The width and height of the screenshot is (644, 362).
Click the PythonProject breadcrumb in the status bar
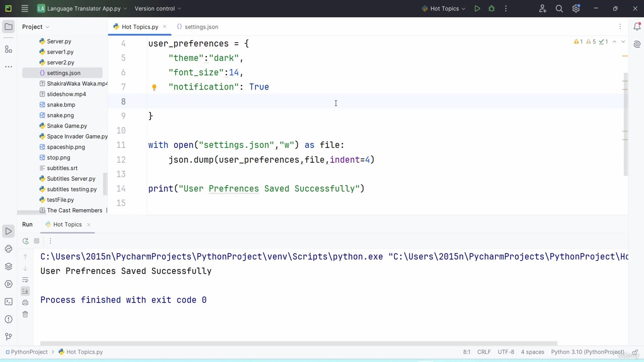pyautogui.click(x=26, y=352)
